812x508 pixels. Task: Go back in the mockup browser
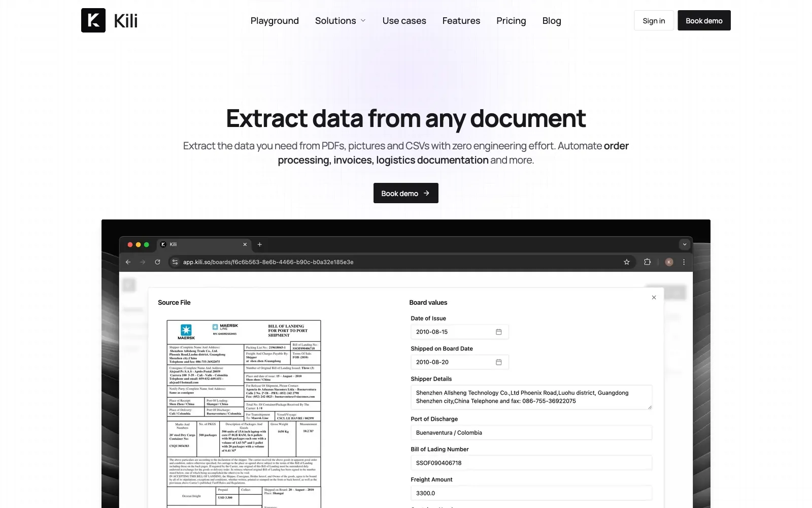128,262
